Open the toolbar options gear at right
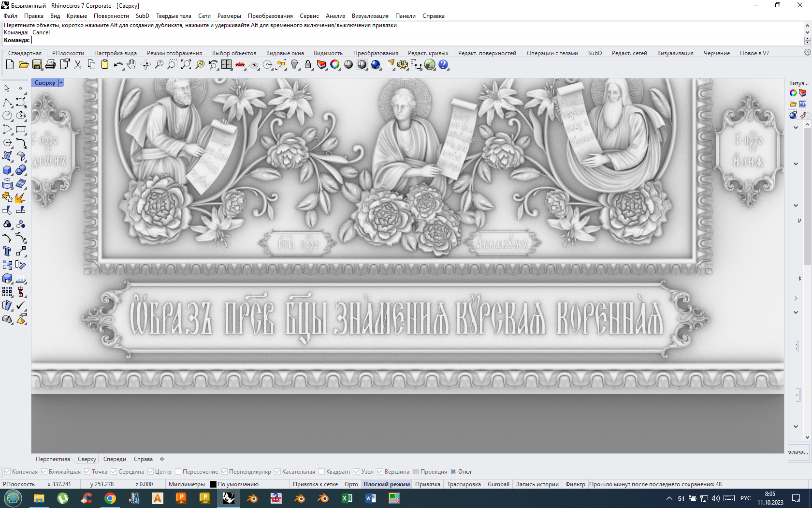The image size is (812, 508). [807, 52]
